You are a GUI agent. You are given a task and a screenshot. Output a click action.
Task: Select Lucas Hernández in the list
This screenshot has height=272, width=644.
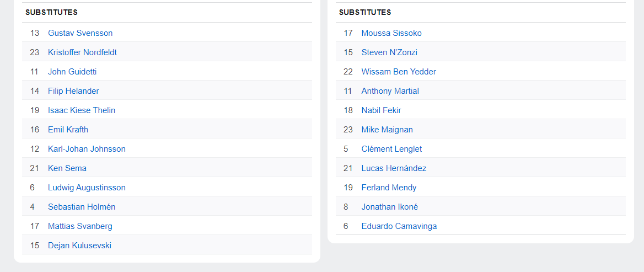coord(394,168)
